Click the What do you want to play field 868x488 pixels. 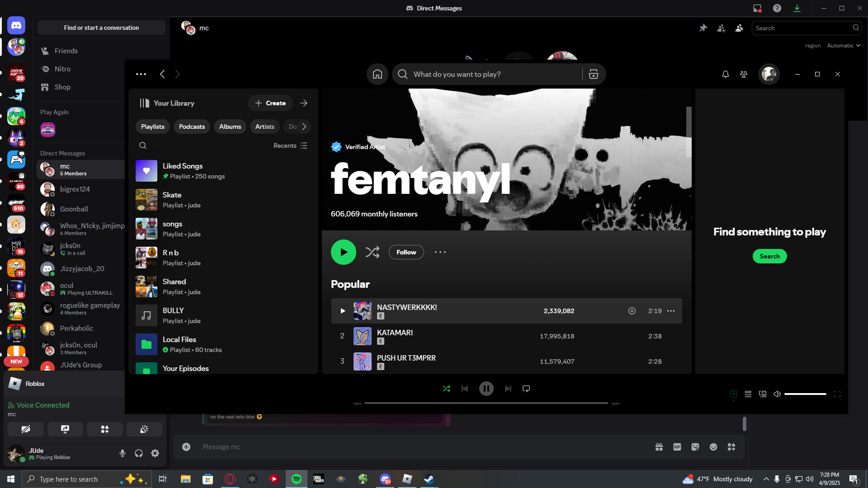495,75
